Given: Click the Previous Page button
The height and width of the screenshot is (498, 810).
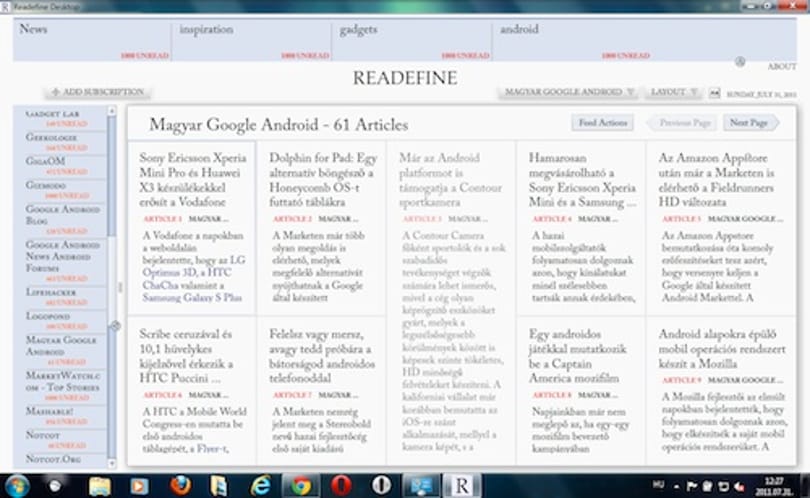Looking at the screenshot, I should click(682, 123).
